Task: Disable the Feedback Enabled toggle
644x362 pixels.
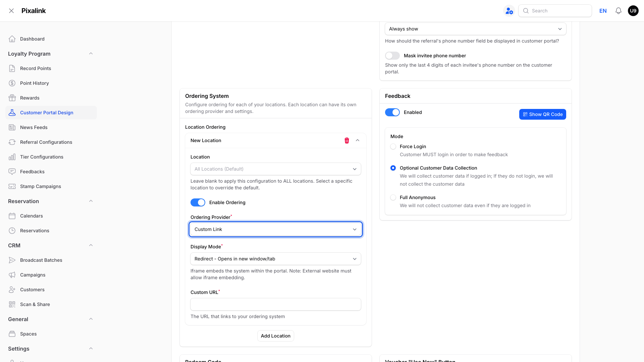Action: coord(392,112)
